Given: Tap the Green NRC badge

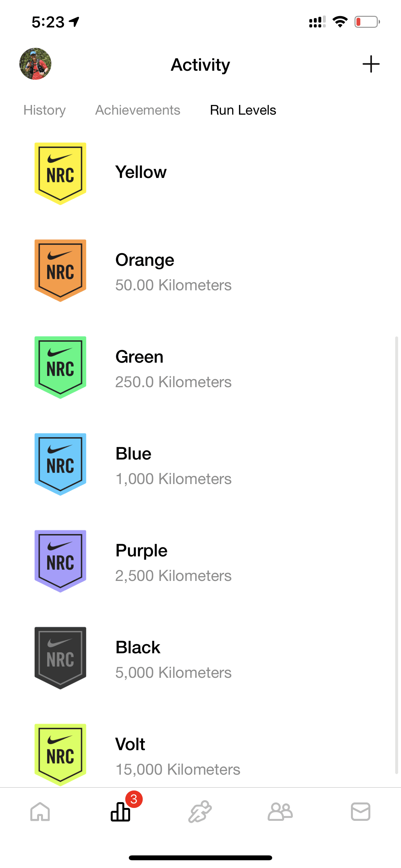Looking at the screenshot, I should pos(60,367).
